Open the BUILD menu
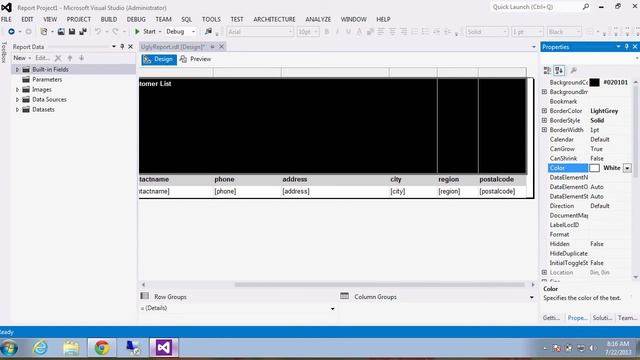The width and height of the screenshot is (640, 360). tap(109, 19)
